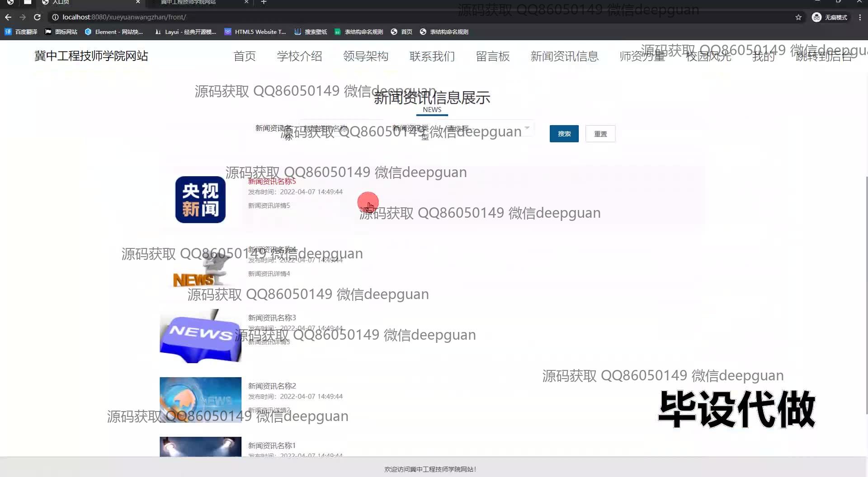The image size is (868, 477).
Task: Open the 图标网站 bookmark
Action: 61,32
